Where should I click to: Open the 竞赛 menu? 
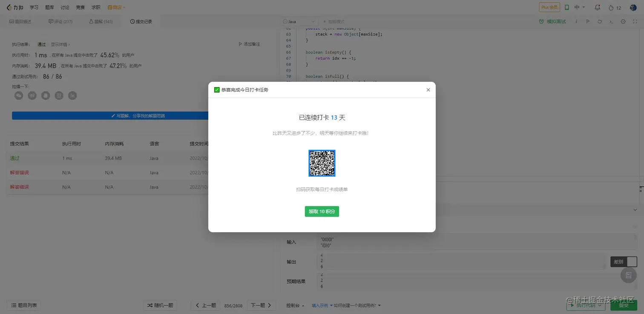point(80,7)
